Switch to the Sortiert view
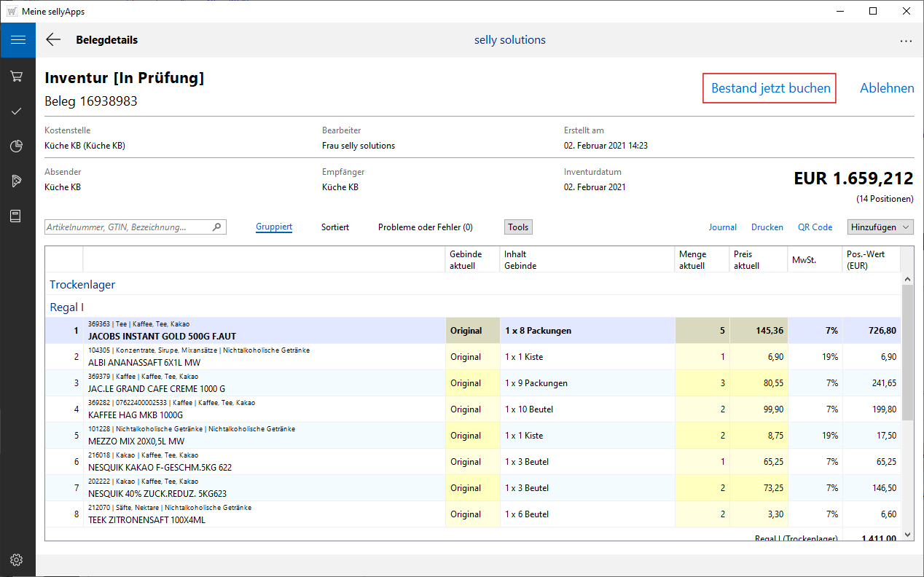This screenshot has height=577, width=924. pos(335,227)
